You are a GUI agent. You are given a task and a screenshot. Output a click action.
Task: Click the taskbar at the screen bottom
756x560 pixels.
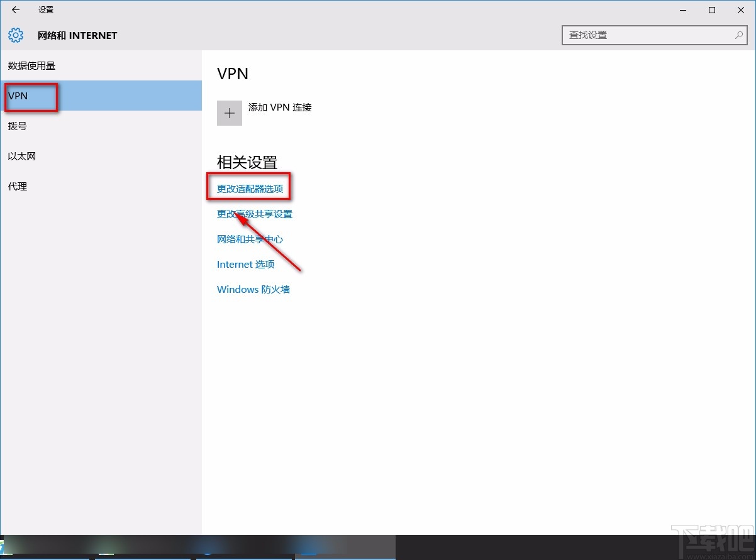point(377,547)
